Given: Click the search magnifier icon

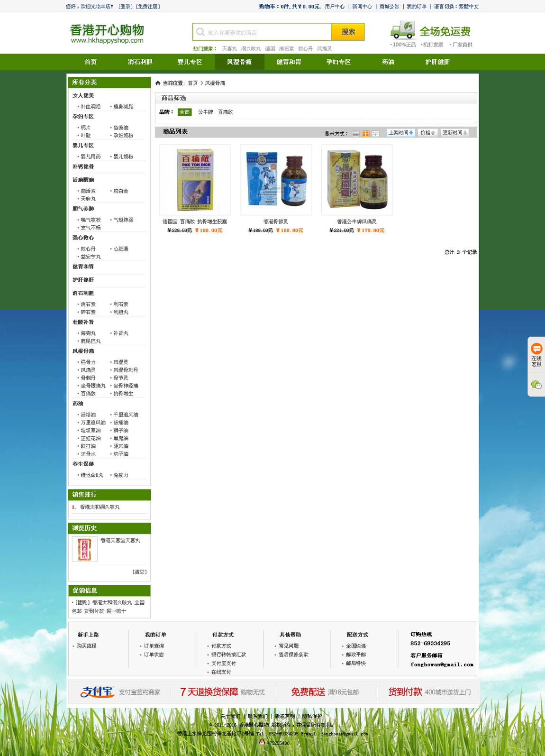Looking at the screenshot, I should 200,32.
